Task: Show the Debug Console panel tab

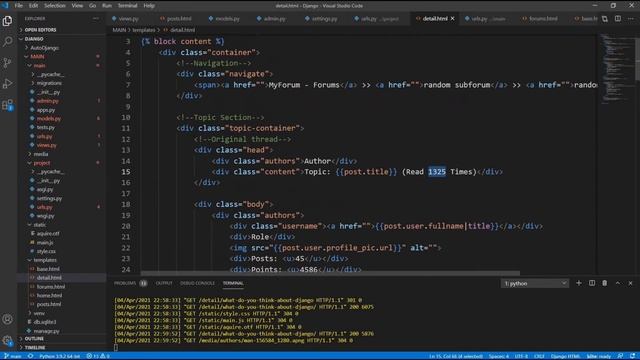Action: (197, 283)
